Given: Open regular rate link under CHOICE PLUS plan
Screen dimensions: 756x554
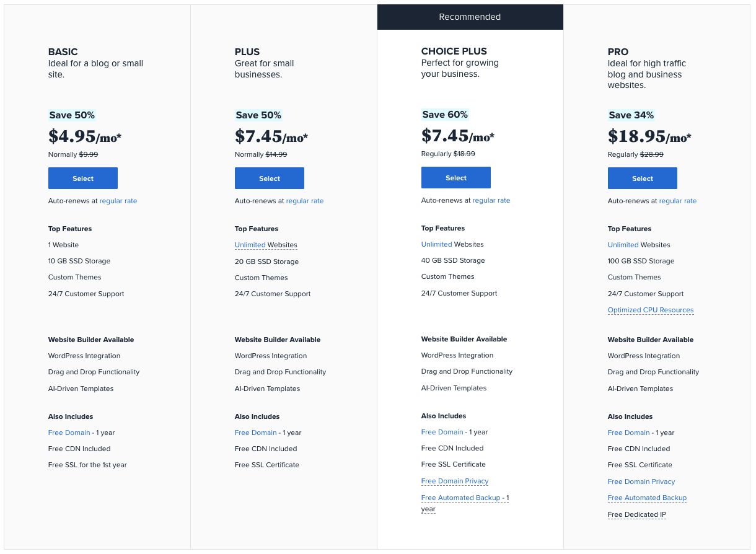Looking at the screenshot, I should click(x=491, y=200).
